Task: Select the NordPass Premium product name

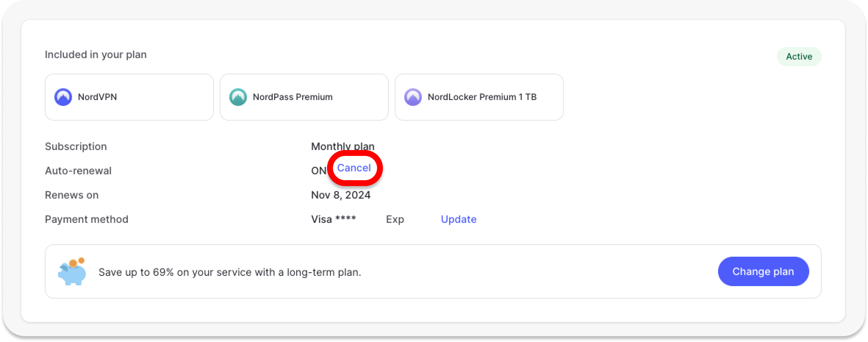Action: pyautogui.click(x=293, y=97)
